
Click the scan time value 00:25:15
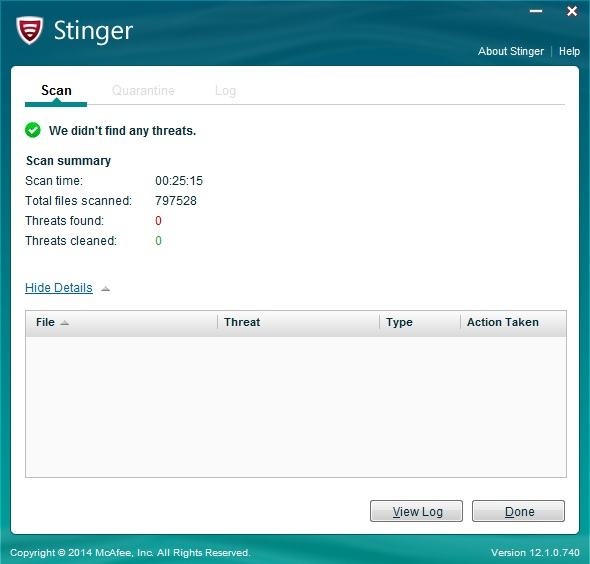click(x=179, y=181)
